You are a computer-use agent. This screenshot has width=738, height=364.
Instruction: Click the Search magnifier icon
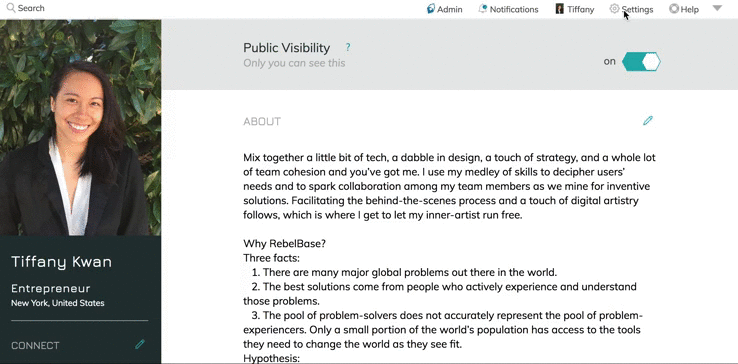[x=11, y=8]
